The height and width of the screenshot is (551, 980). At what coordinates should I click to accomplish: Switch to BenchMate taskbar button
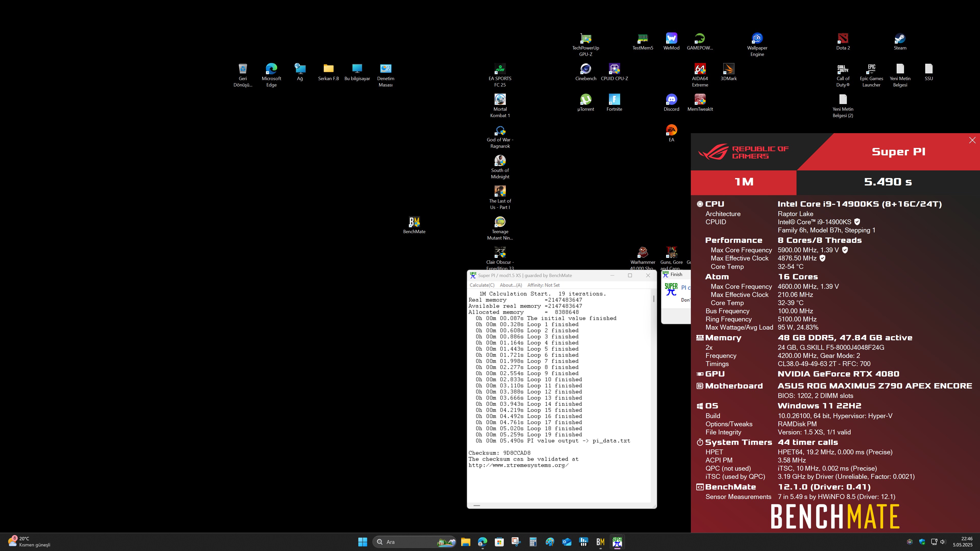[x=600, y=542]
